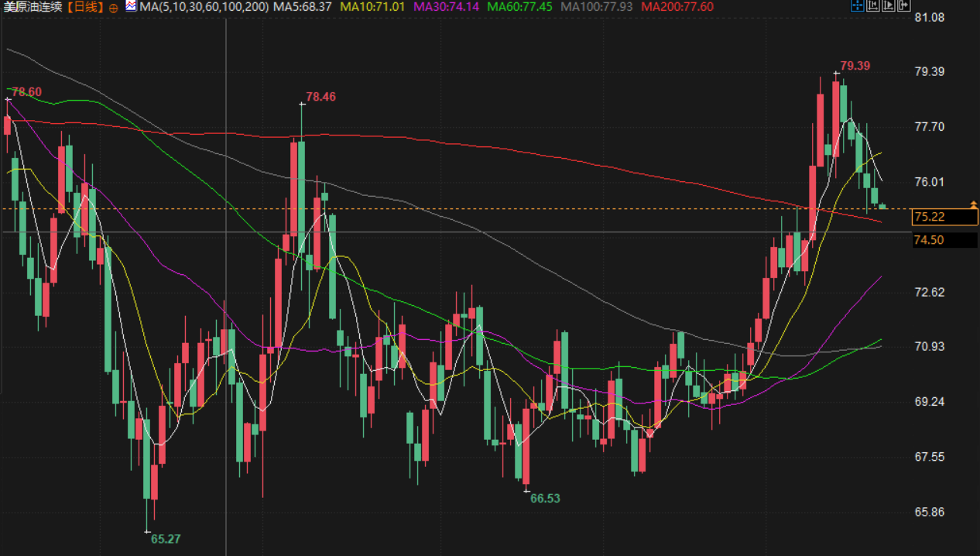
Task: Click the shrink chart range icon
Action: 873,5
